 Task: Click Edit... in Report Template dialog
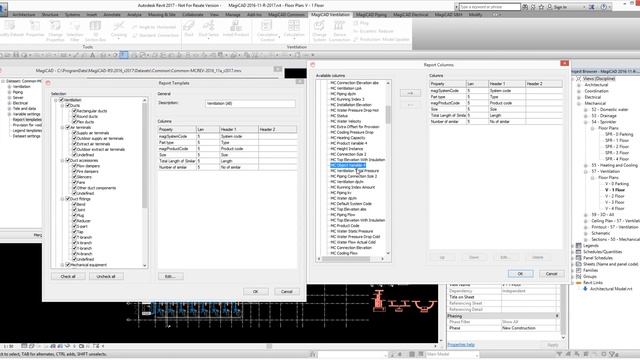pyautogui.click(x=171, y=276)
